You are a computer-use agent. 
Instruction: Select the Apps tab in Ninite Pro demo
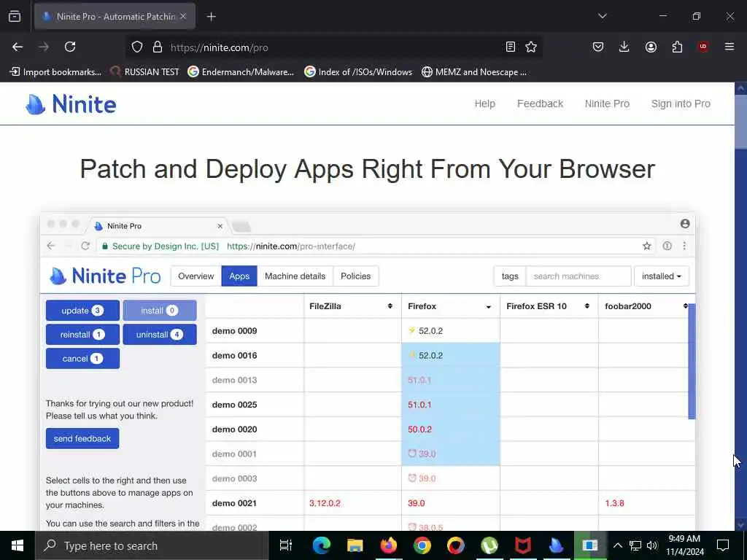pyautogui.click(x=239, y=276)
